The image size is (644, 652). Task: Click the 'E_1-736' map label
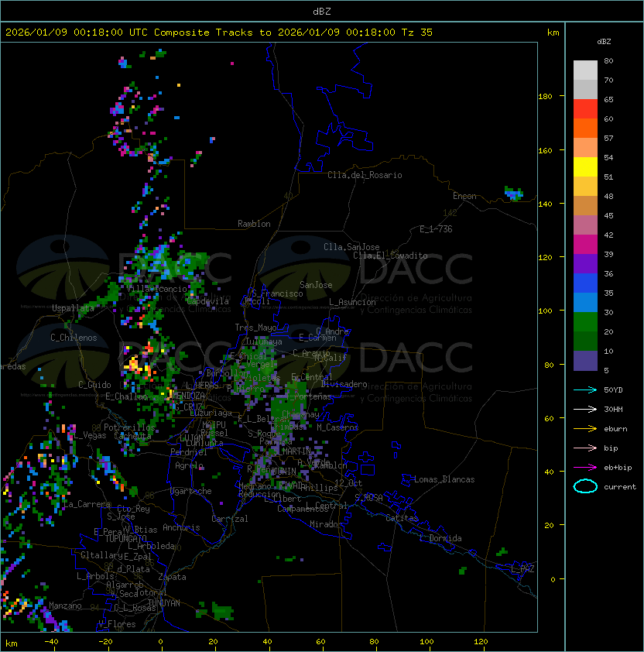[436, 229]
